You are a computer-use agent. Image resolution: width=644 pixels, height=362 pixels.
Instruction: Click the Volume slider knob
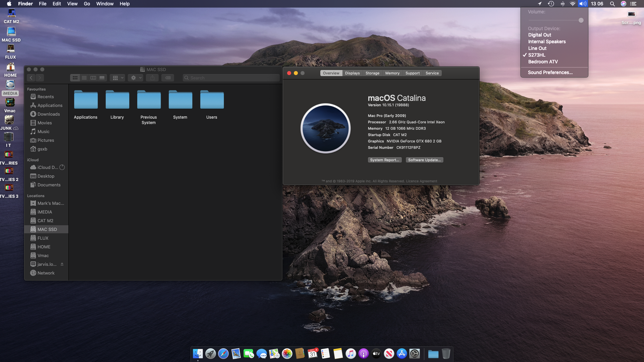click(581, 20)
